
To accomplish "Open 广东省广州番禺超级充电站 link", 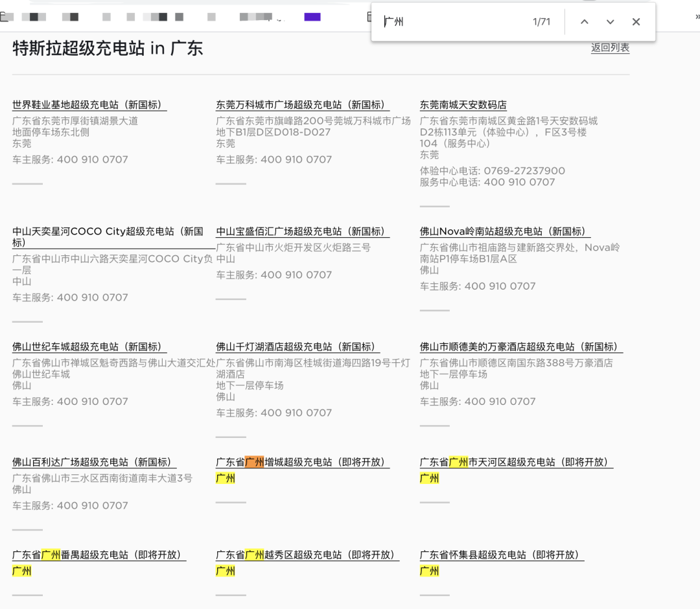I will (99, 555).
